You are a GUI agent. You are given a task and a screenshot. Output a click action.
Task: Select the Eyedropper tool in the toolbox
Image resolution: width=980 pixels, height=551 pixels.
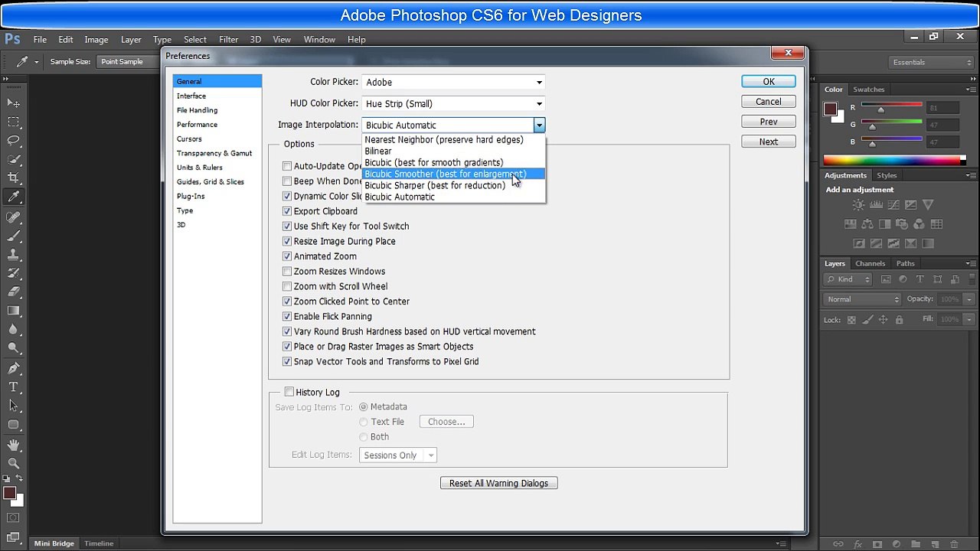pos(13,197)
